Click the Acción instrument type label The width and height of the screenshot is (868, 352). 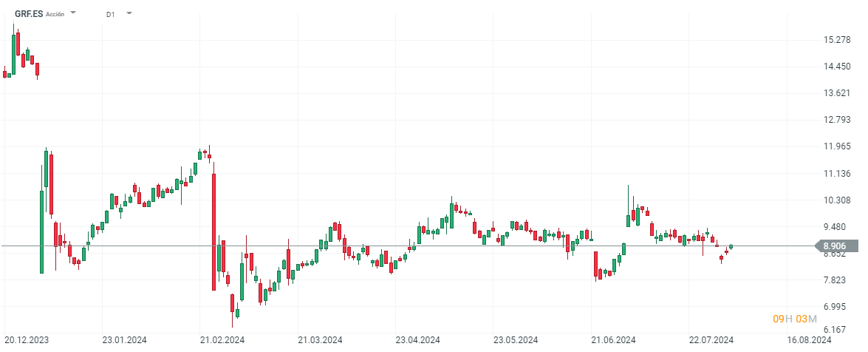(55, 14)
